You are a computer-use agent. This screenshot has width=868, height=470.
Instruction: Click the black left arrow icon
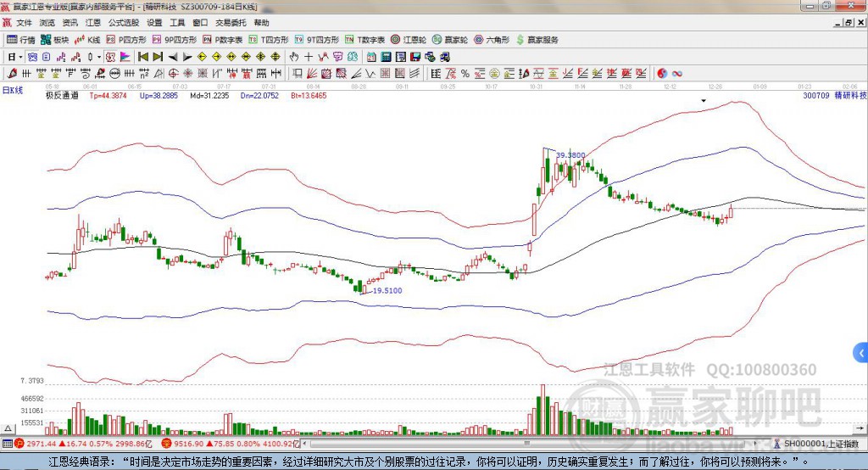173,57
